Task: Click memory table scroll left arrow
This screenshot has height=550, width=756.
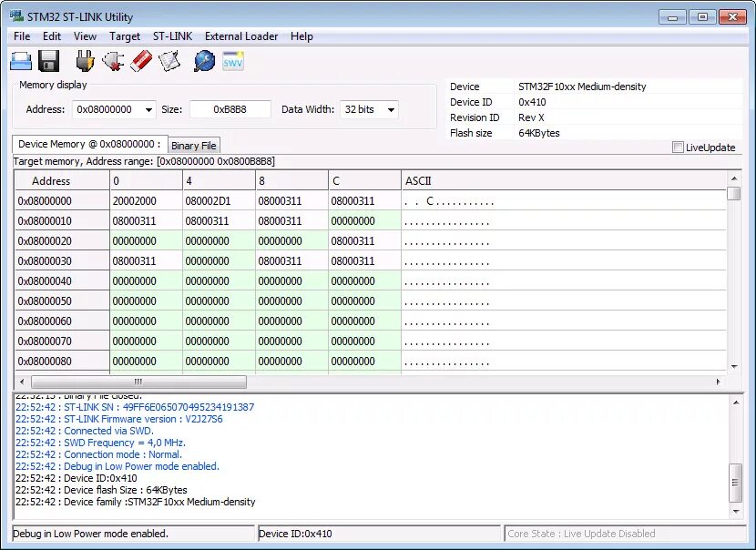Action: coord(21,382)
